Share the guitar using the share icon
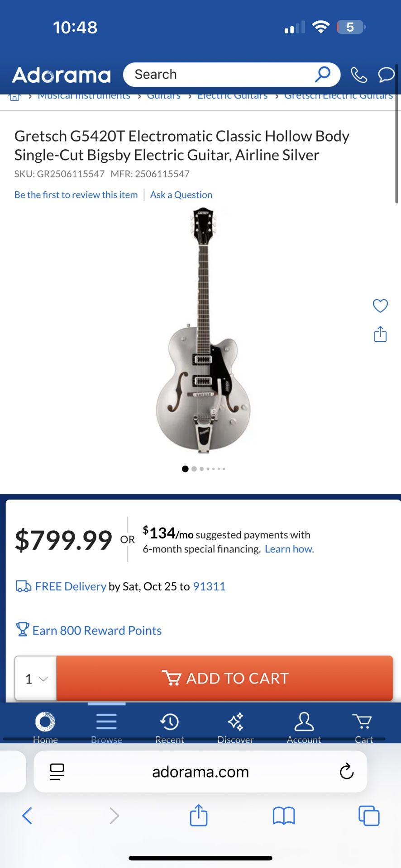Image resolution: width=401 pixels, height=868 pixels. 380,335
